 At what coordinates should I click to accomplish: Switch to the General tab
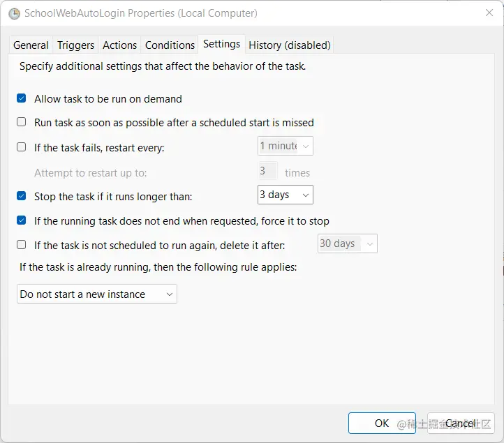click(31, 45)
